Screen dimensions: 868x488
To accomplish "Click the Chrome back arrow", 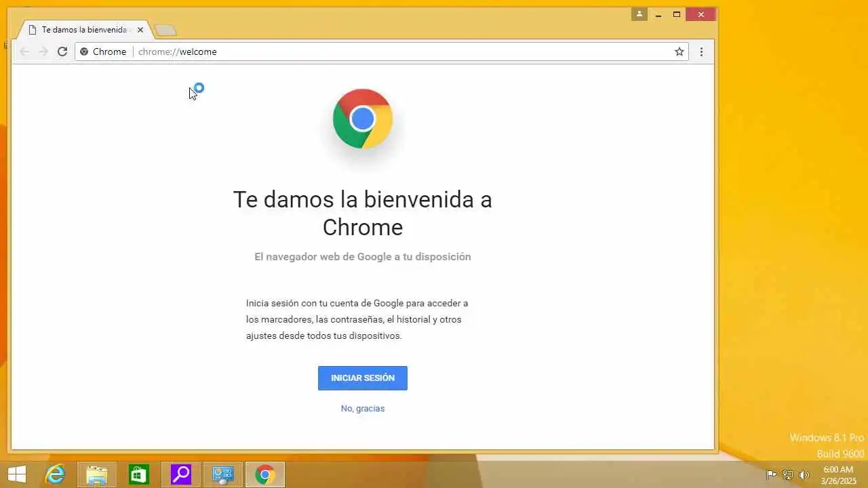I will pos(24,52).
